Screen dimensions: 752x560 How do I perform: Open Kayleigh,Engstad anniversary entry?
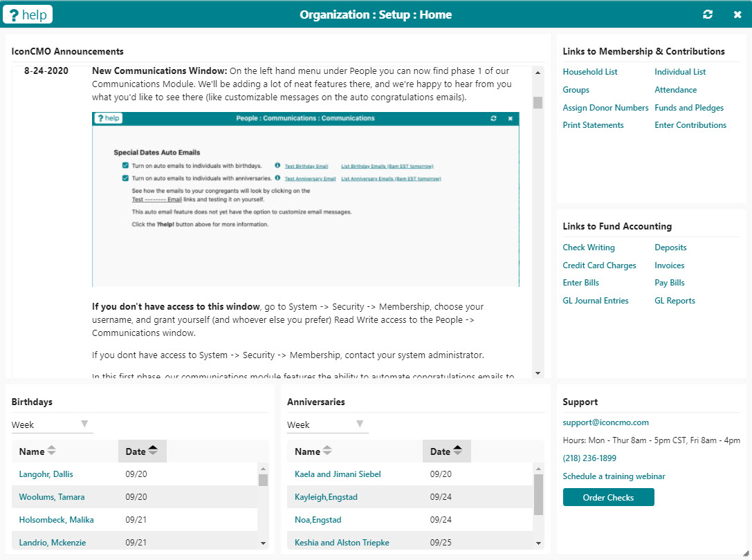click(326, 497)
